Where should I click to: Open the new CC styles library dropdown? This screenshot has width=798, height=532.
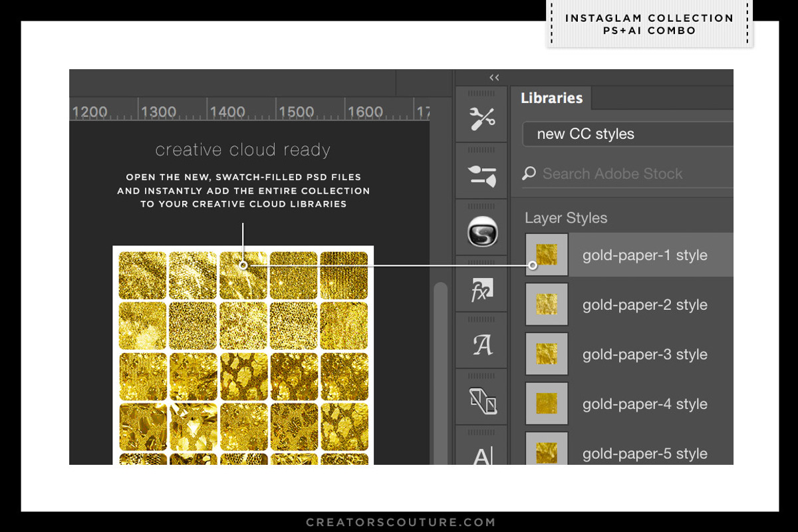click(625, 134)
